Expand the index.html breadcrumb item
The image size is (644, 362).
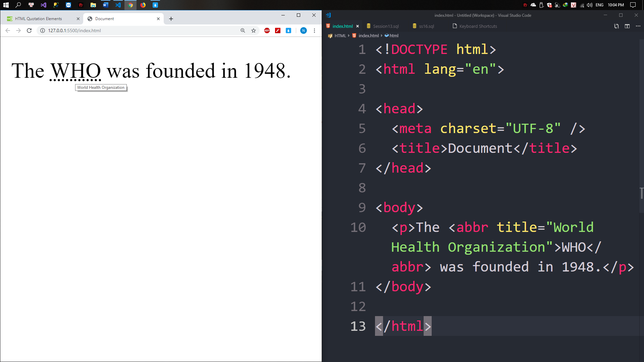point(369,36)
